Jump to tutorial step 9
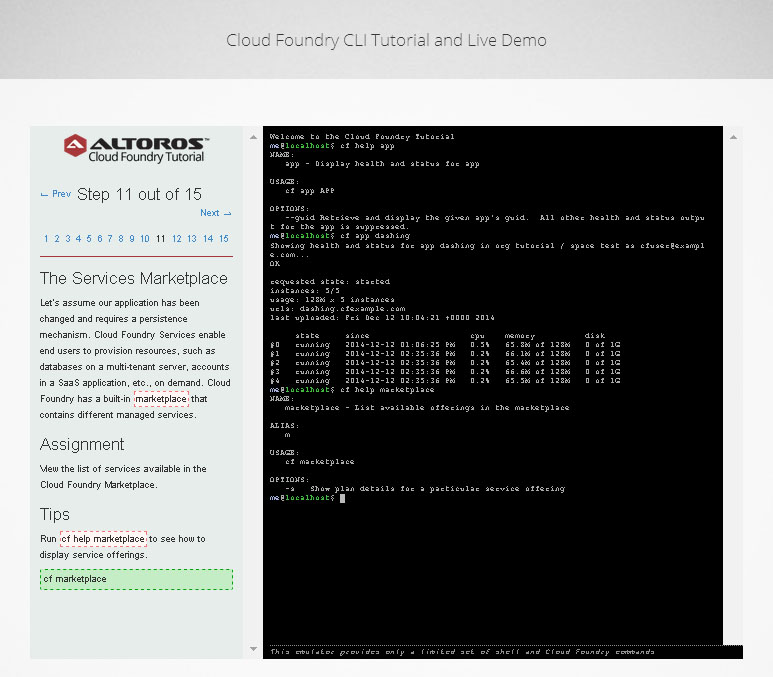The image size is (773, 677). [132, 239]
